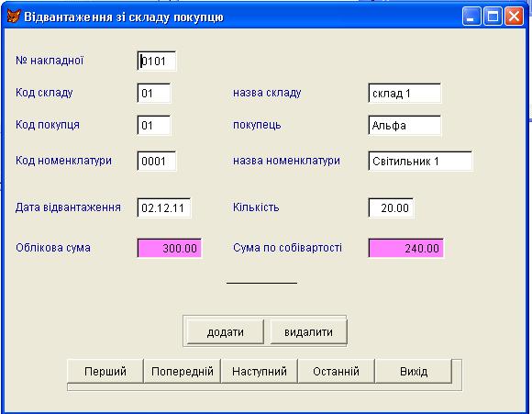Click the Дата відвантаження label
Screen dimensions: 532x414
[68, 207]
